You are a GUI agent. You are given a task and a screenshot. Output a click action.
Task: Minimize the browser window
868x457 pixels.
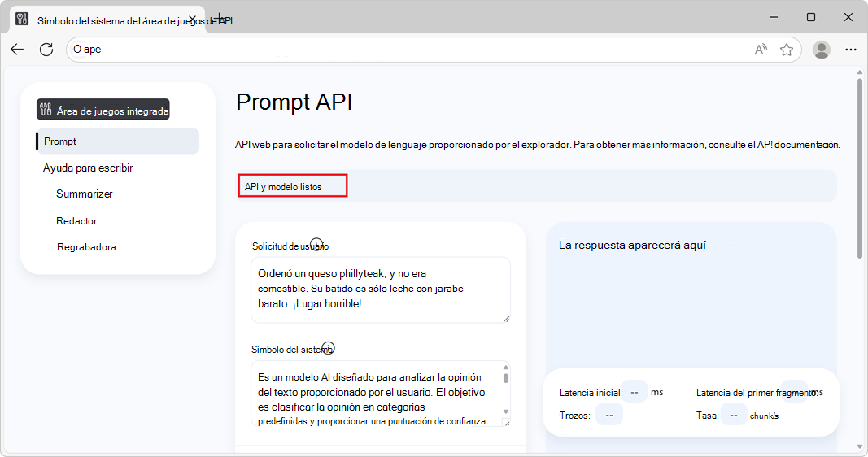[x=774, y=17]
